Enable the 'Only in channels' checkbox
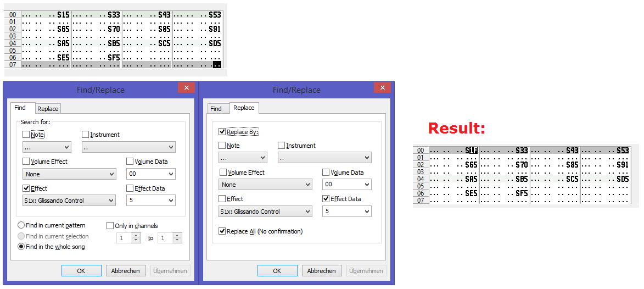The width and height of the screenshot is (644, 289). coord(110,226)
